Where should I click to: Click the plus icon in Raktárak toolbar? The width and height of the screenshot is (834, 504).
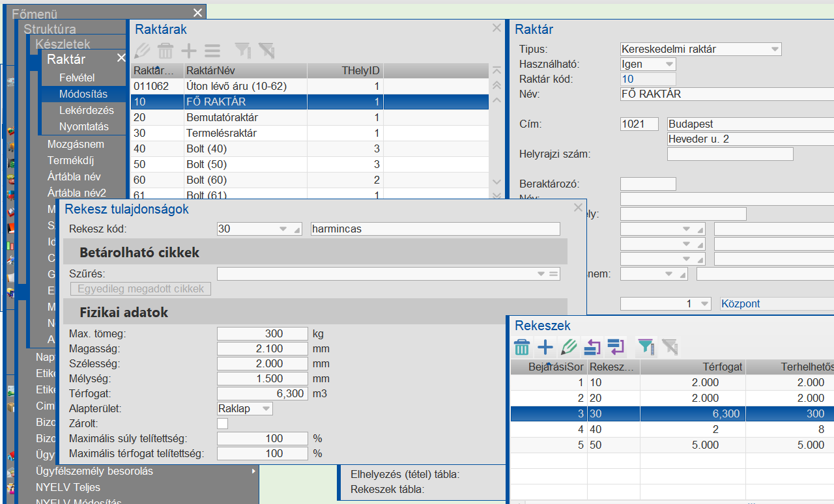[188, 51]
